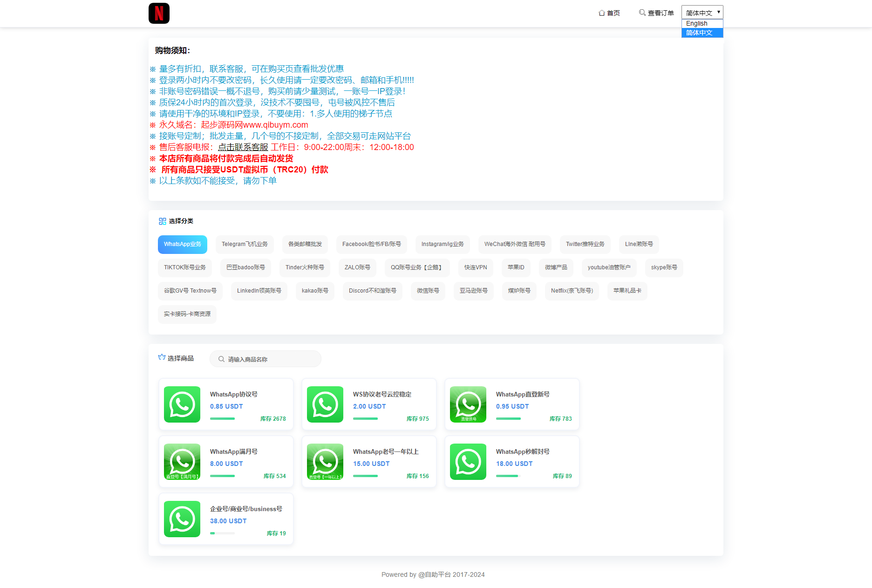The width and height of the screenshot is (872, 588).
Task: Click the 选择分类 grid icon
Action: 162,221
